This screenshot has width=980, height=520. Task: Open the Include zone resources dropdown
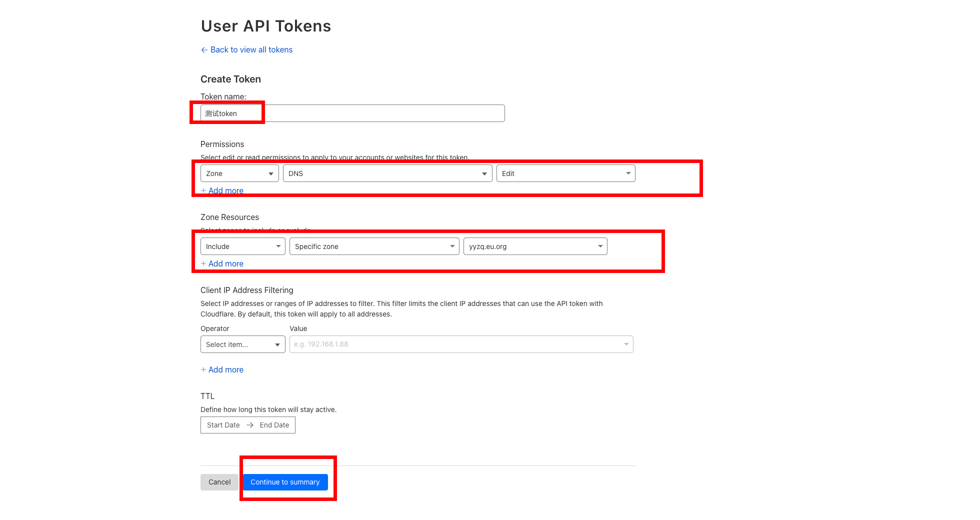242,246
